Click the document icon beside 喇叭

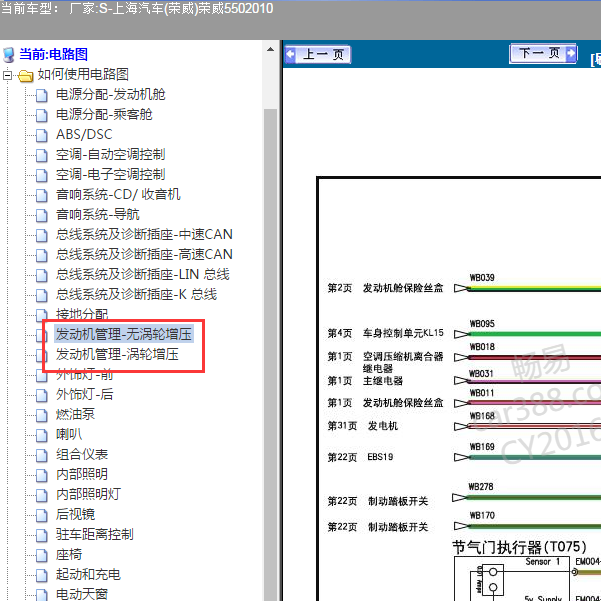point(41,435)
